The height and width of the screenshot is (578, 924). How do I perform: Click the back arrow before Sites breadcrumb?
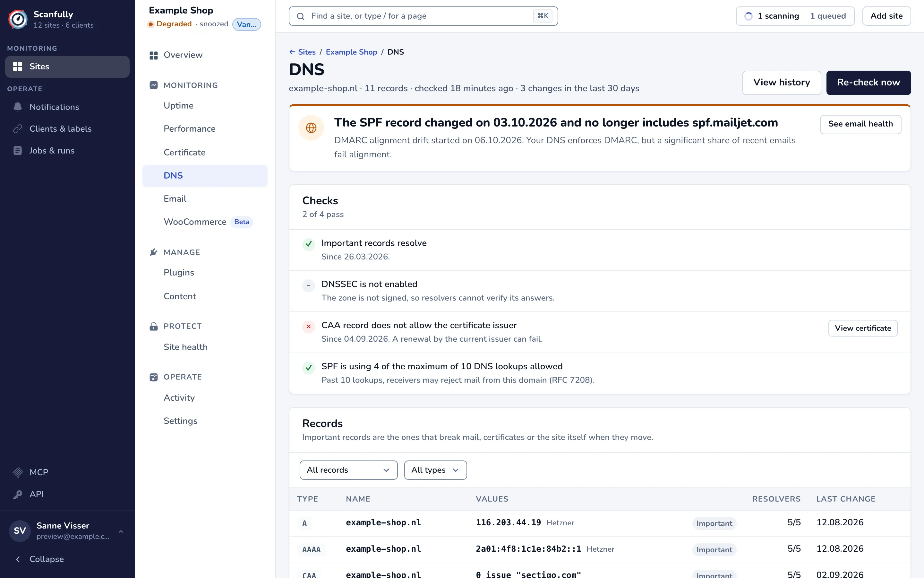292,52
